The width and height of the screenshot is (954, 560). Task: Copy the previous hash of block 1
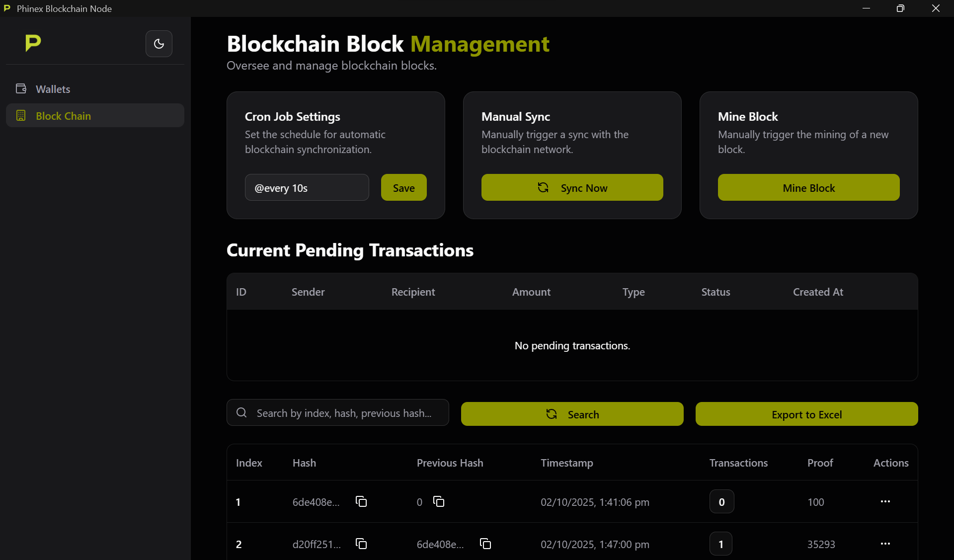tap(438, 501)
